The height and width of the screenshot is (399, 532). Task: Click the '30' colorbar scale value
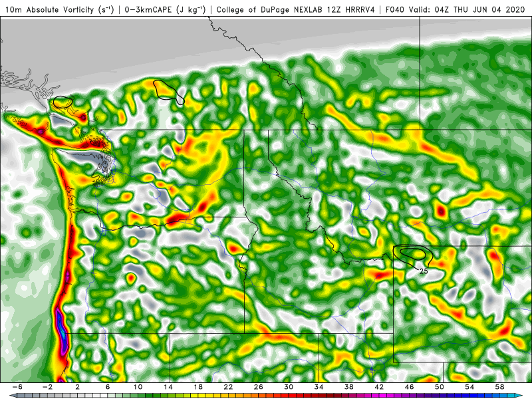(x=289, y=387)
